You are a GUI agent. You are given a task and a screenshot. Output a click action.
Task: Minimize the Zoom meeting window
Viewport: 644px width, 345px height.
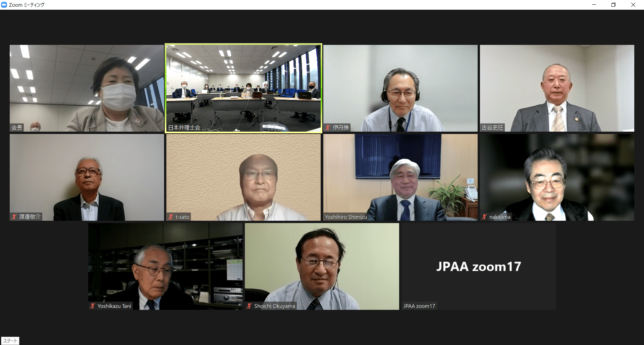tap(594, 5)
